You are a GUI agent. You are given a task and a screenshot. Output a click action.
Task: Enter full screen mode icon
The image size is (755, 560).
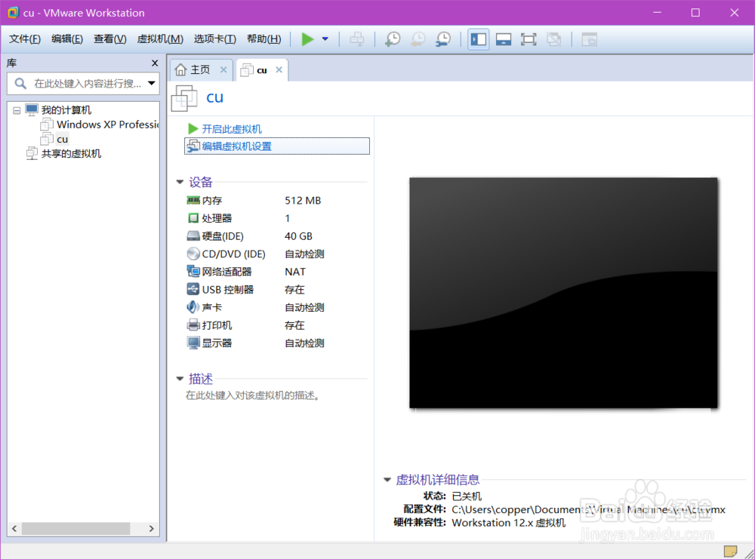click(x=528, y=39)
